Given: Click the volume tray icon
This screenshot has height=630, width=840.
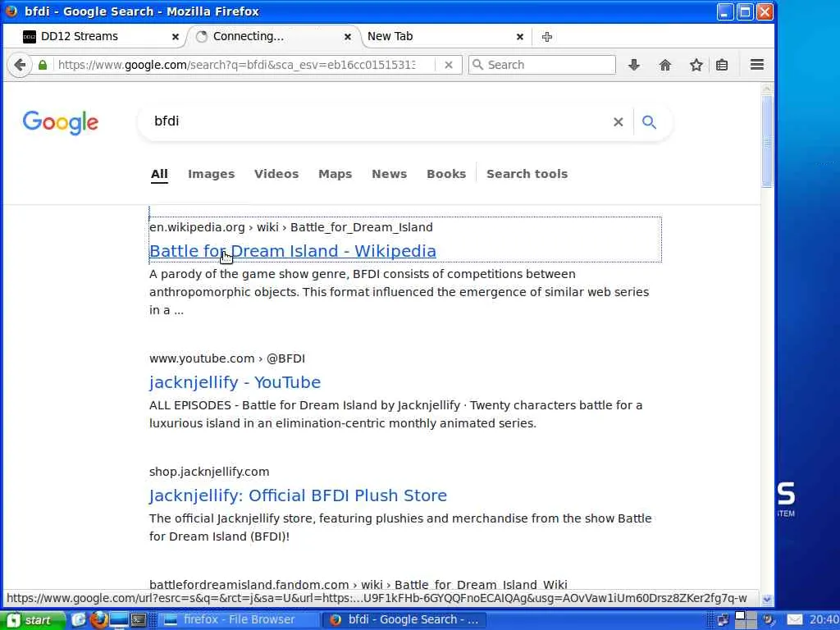Looking at the screenshot, I should click(x=769, y=620).
